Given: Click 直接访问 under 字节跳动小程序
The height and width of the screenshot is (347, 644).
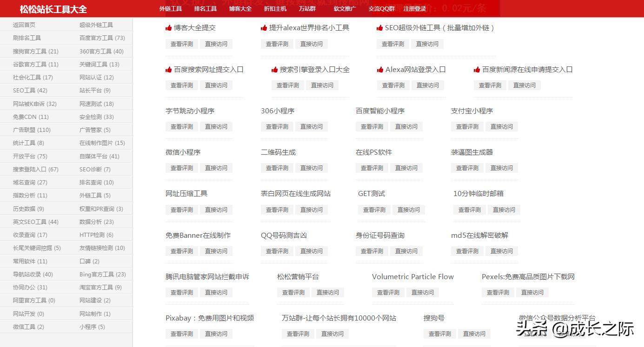Looking at the screenshot, I should point(216,126).
